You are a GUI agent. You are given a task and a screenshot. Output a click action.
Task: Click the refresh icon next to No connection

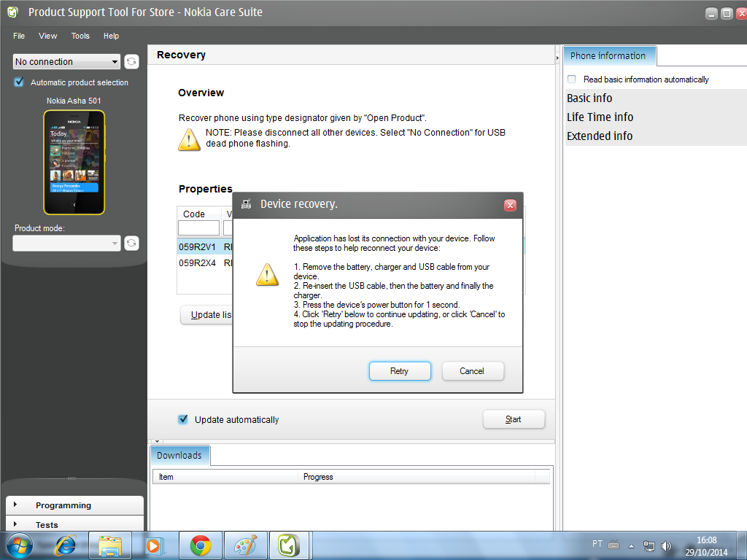(x=131, y=61)
